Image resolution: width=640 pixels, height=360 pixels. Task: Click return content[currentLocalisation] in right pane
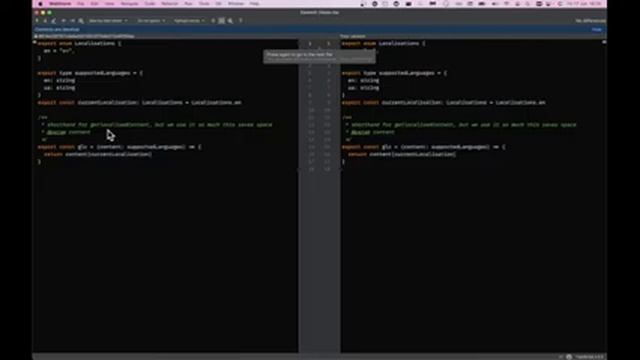(x=402, y=154)
